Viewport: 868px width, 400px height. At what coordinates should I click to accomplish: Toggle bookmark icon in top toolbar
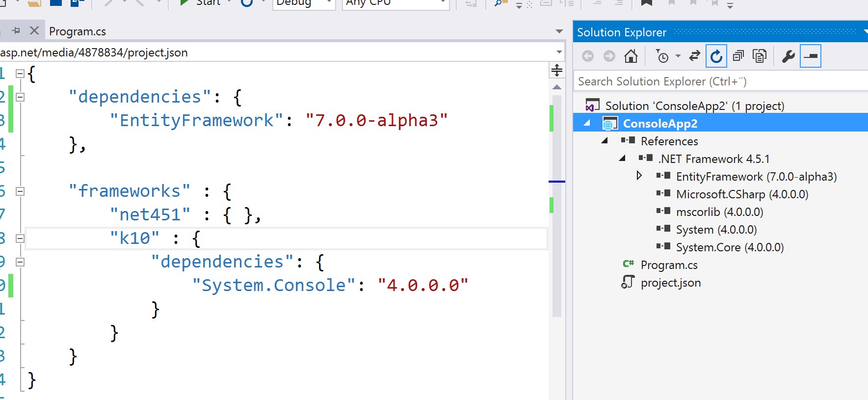(647, 3)
